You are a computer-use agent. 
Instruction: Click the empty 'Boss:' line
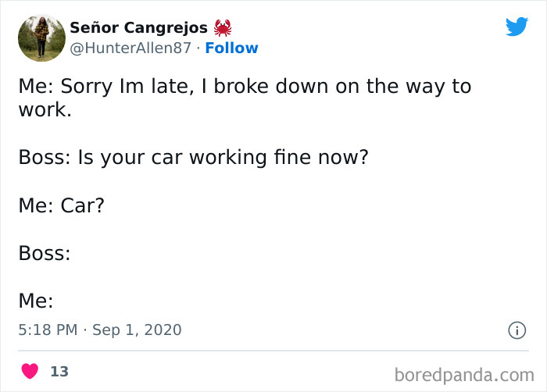[45, 253]
